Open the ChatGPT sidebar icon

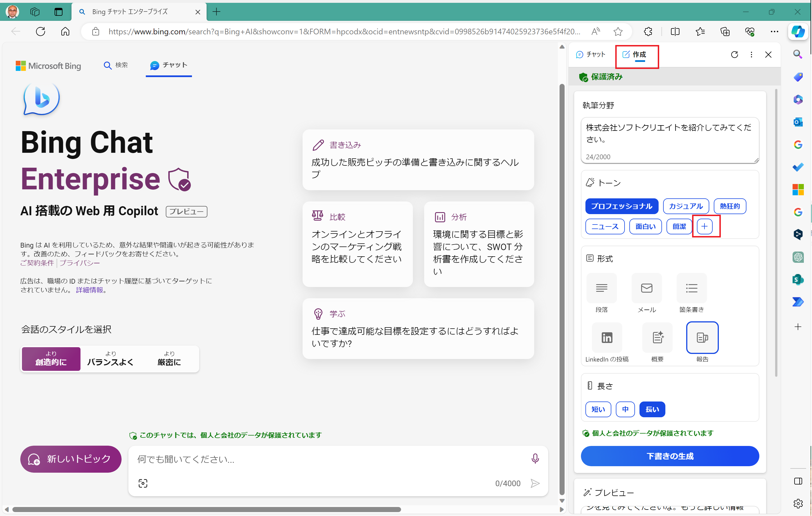[798, 257]
